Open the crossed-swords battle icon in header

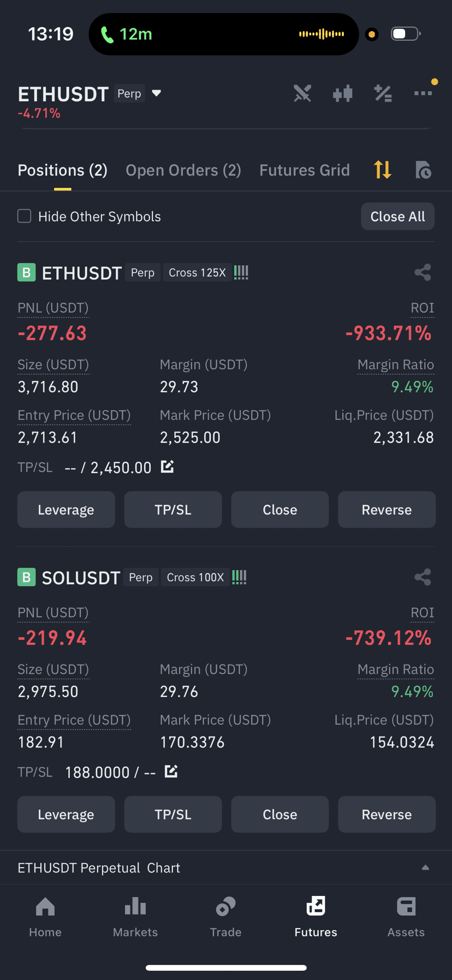302,93
